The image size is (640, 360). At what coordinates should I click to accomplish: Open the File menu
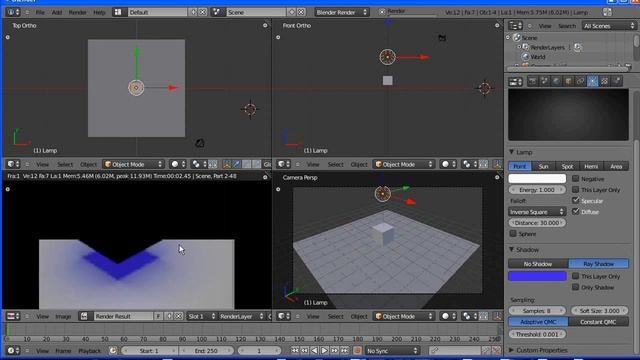(x=40, y=12)
